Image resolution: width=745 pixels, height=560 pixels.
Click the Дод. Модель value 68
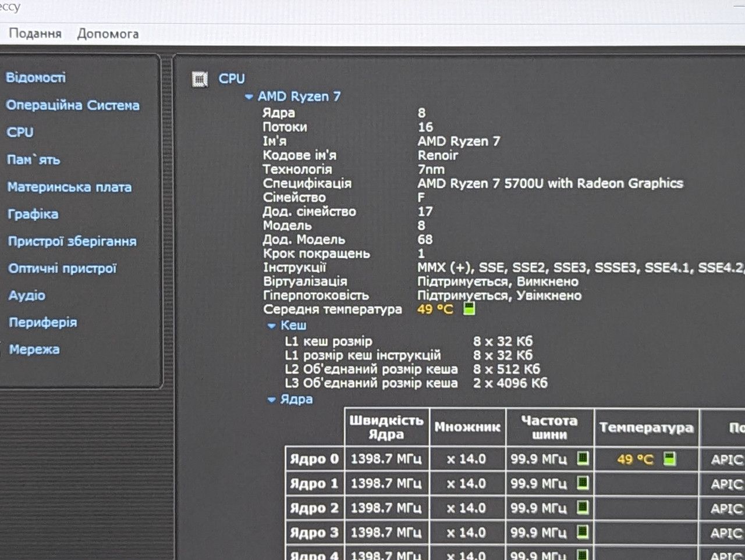pos(425,239)
